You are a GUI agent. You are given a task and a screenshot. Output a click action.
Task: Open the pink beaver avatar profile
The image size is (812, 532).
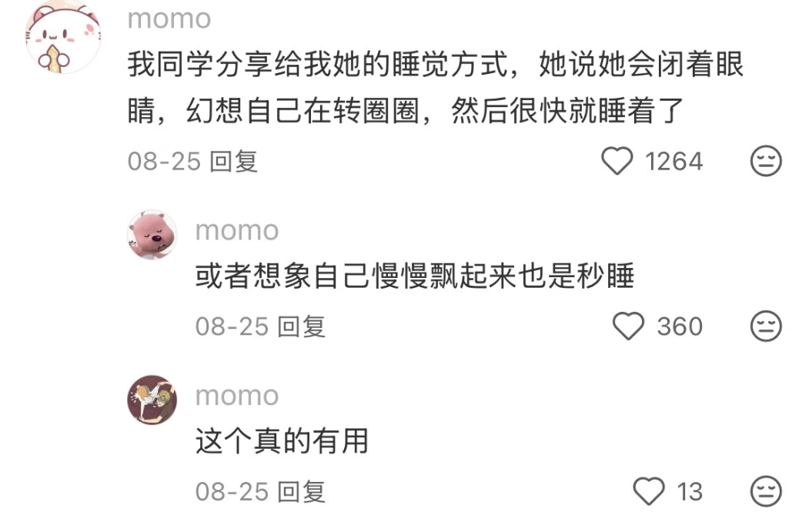[x=152, y=235]
